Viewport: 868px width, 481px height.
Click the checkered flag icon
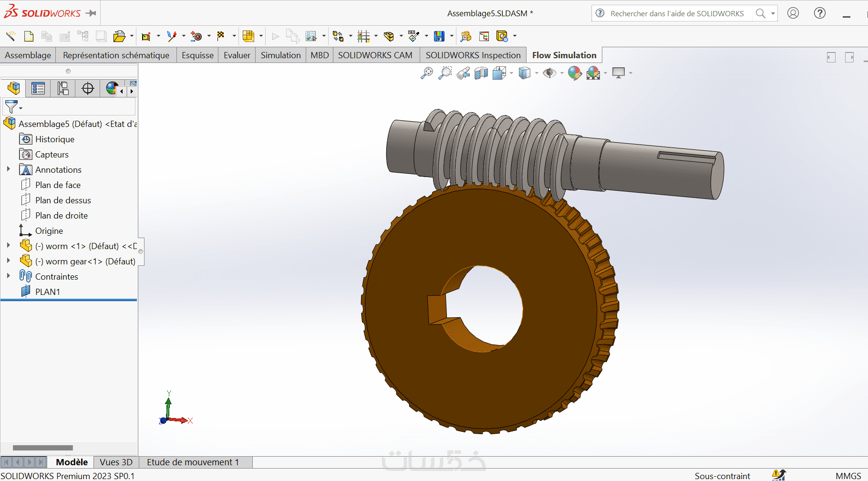click(221, 36)
